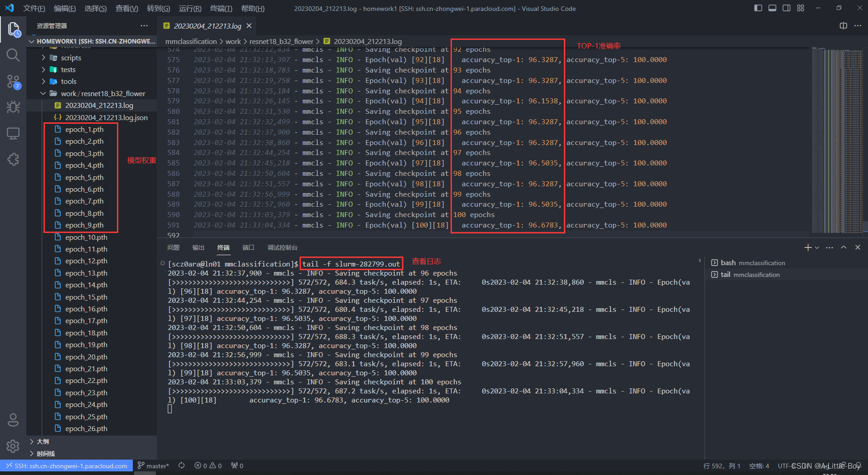Click the mmclassification breadcrumb segment
868x475 pixels.
191,41
